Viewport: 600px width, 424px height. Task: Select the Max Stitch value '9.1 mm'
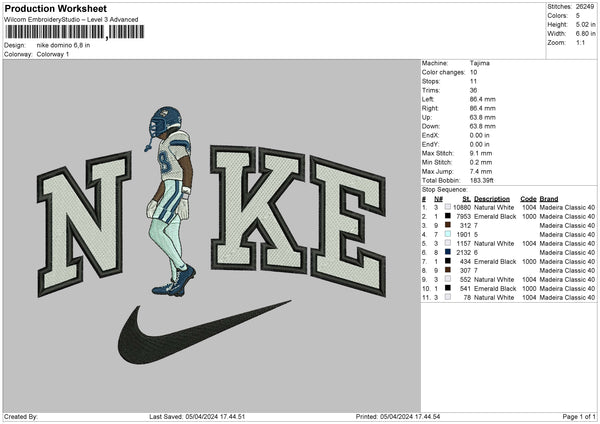click(x=481, y=153)
